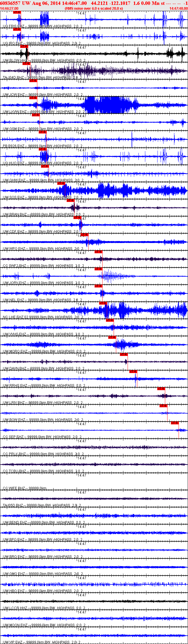Click the "UW LKVW EHZ" station label
The height and width of the screenshot is (644, 188).
click(x=15, y=112)
